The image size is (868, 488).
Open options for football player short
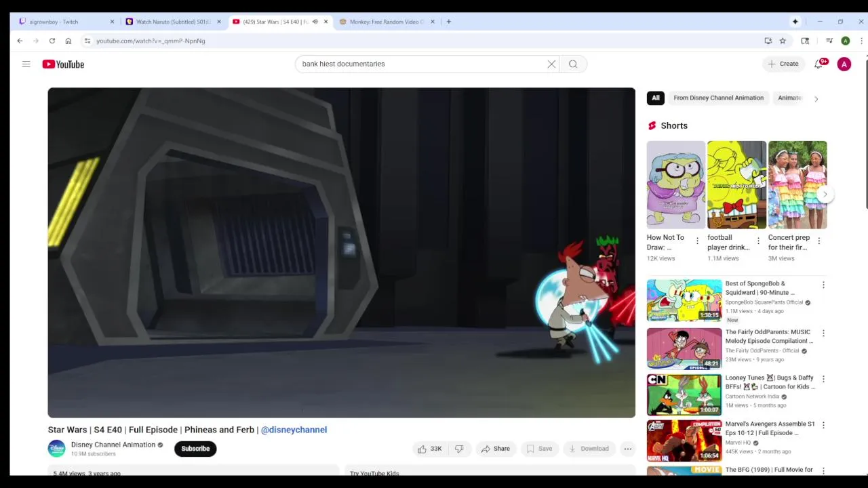pos(758,241)
